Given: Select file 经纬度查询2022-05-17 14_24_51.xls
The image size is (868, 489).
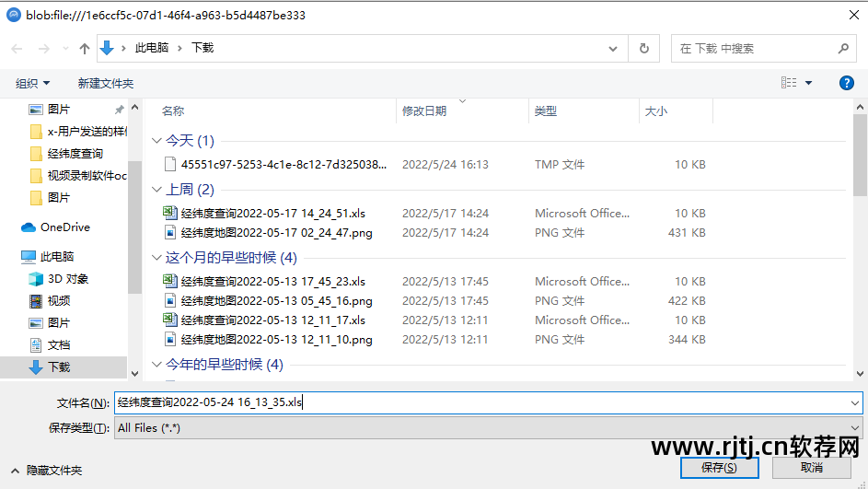Looking at the screenshot, I should (x=272, y=214).
